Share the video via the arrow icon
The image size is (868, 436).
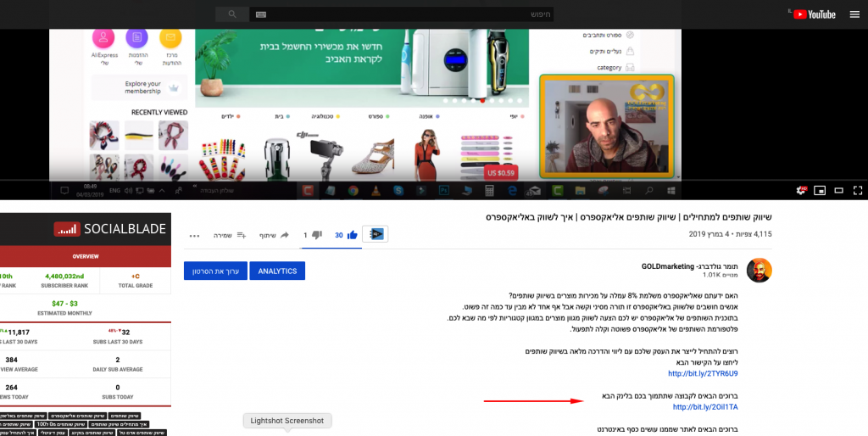(x=284, y=235)
